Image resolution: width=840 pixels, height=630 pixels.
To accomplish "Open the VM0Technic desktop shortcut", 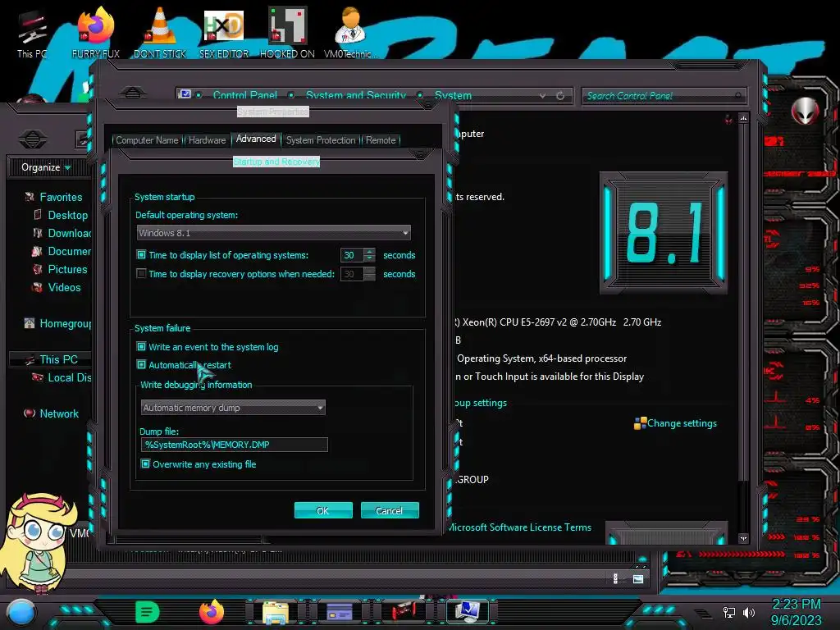I will pyautogui.click(x=351, y=33).
